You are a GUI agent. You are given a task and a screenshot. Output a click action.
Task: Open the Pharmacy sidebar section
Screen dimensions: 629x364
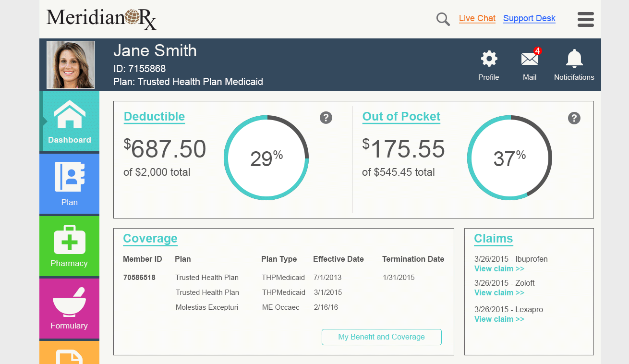(70, 246)
